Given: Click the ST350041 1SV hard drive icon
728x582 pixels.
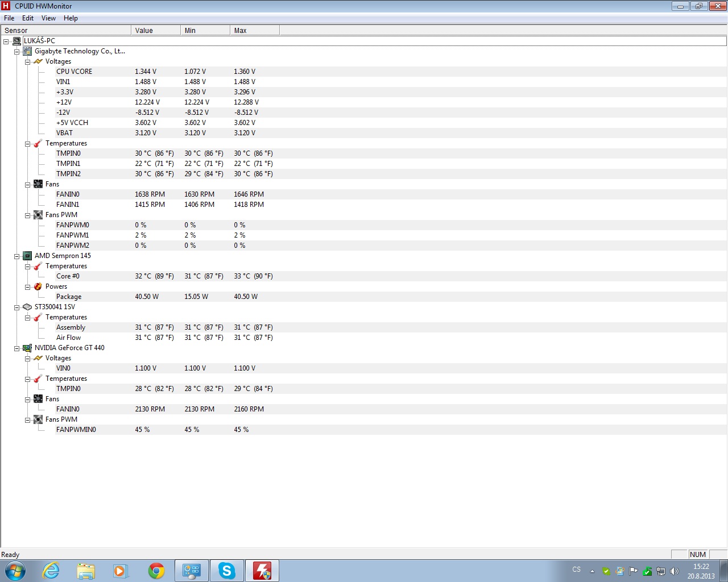Looking at the screenshot, I should pos(27,307).
